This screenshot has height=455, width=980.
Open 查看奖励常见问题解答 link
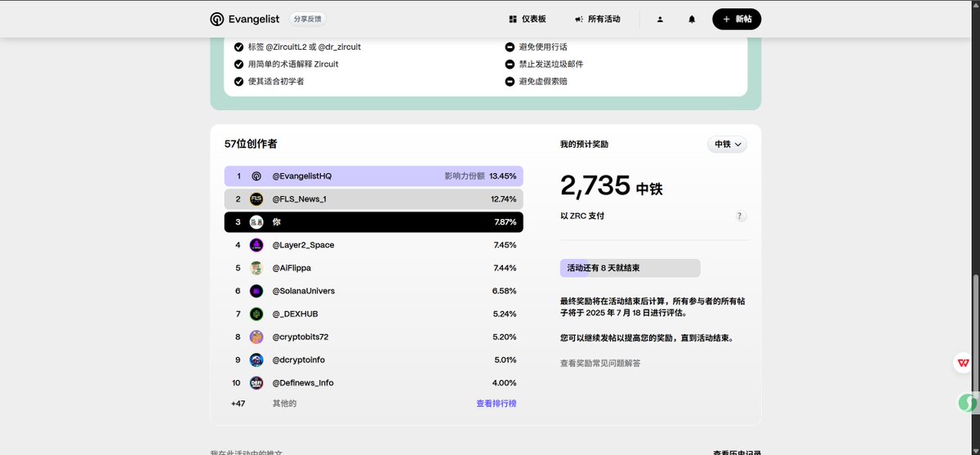point(600,363)
